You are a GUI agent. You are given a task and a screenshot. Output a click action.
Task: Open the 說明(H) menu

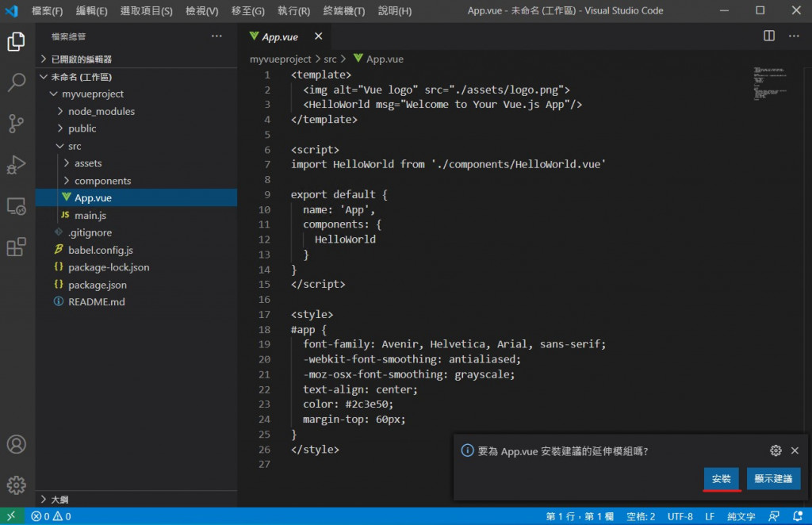coord(395,11)
